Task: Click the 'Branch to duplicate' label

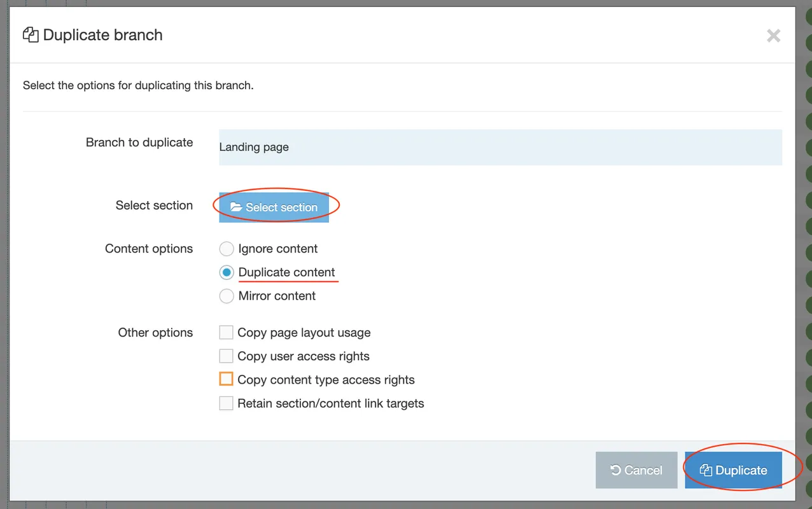Action: [x=139, y=143]
